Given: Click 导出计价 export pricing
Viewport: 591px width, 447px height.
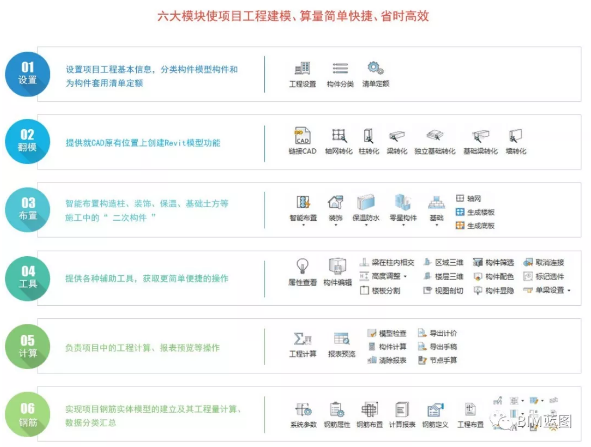Looking at the screenshot, I should [438, 333].
